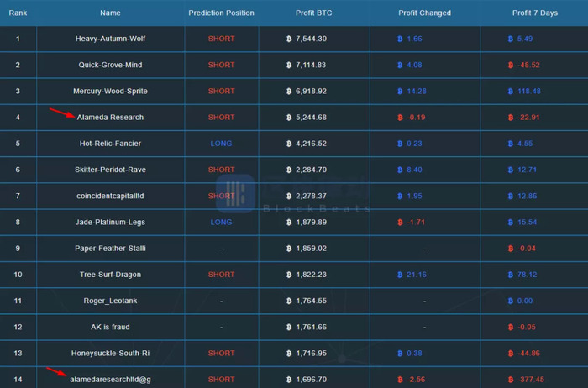Select profit value 2,284.70

tap(311, 170)
